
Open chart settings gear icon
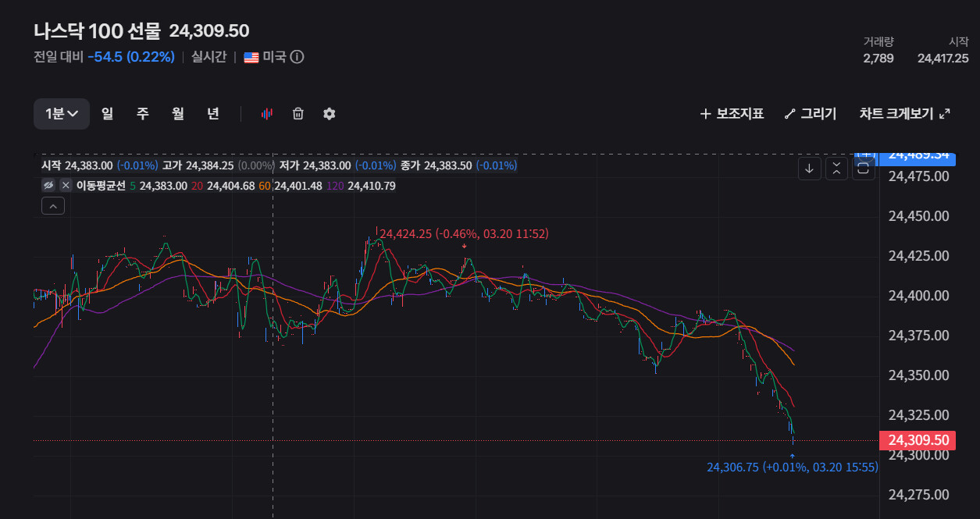click(x=329, y=114)
